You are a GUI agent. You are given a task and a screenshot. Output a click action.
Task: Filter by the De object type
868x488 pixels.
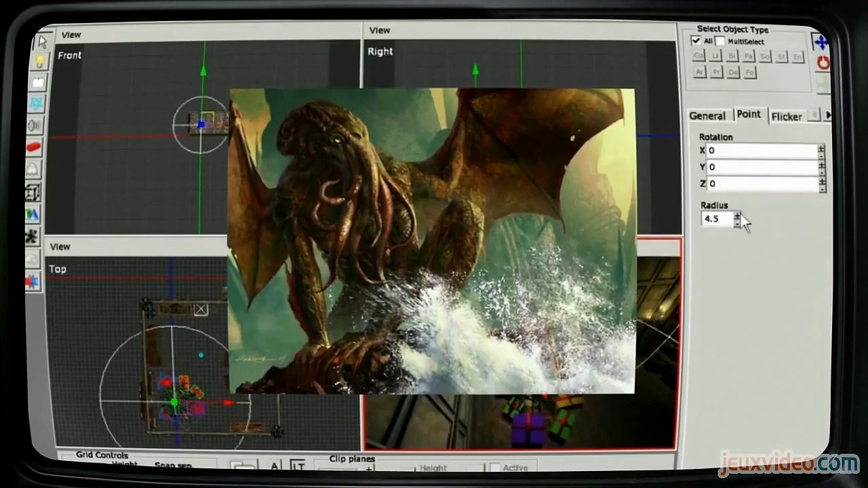click(732, 73)
